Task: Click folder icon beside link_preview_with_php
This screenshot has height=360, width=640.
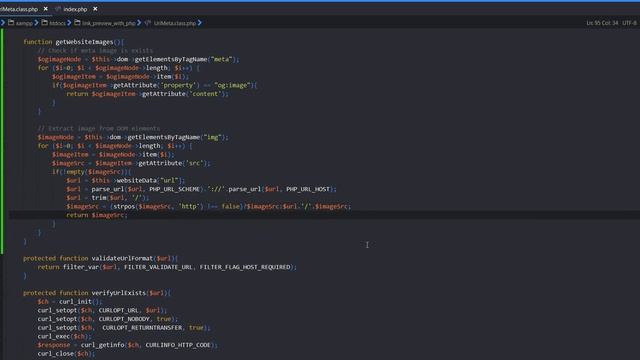Action: pyautogui.click(x=77, y=23)
